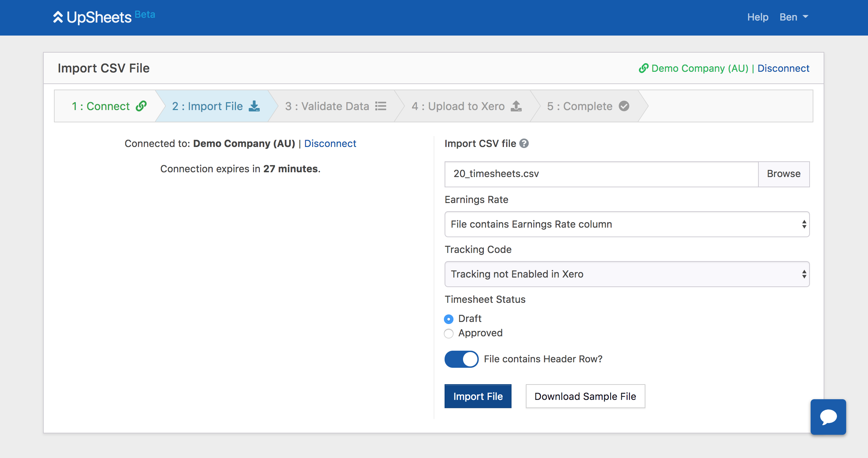Click the link icon on Connect step

[x=141, y=106]
